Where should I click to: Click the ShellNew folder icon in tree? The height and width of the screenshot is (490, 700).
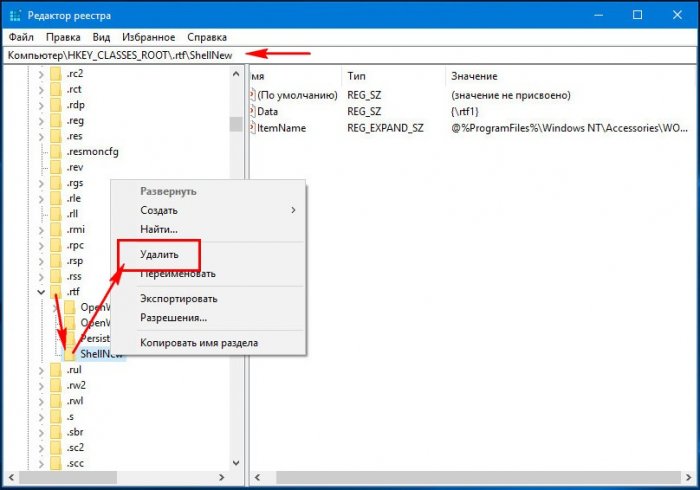tap(70, 354)
